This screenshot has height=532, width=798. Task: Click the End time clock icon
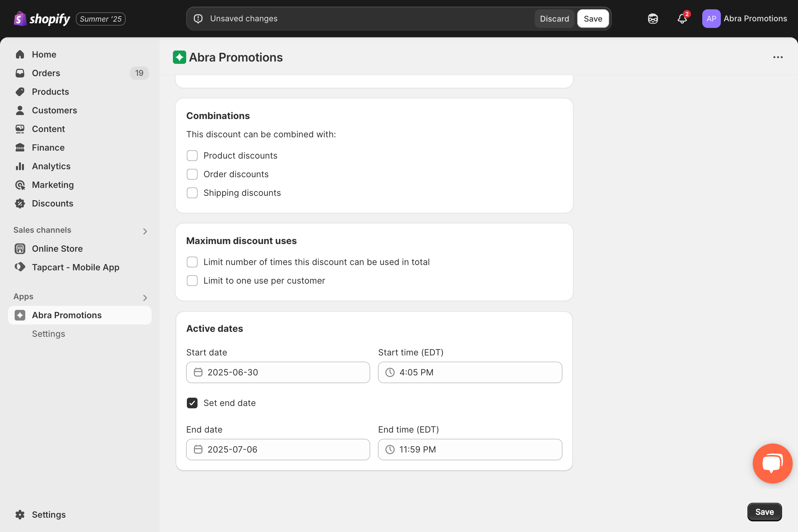coord(390,449)
